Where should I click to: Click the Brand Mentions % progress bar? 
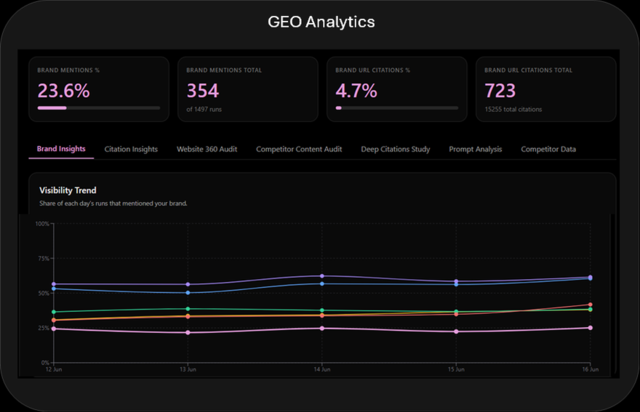pos(99,108)
